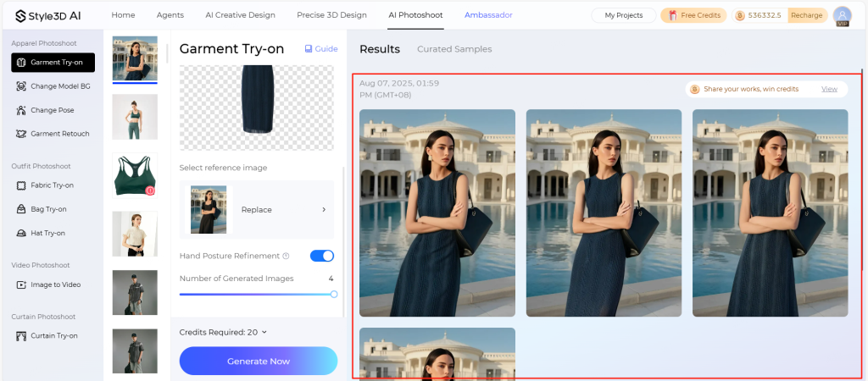Open the Precise 3D Design tab
Viewport: 868px width, 381px height.
click(331, 15)
